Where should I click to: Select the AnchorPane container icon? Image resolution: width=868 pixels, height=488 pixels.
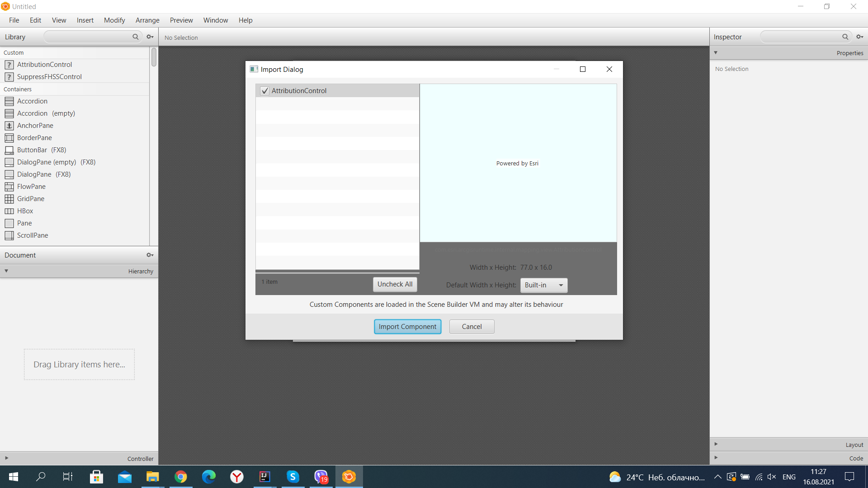(x=9, y=126)
